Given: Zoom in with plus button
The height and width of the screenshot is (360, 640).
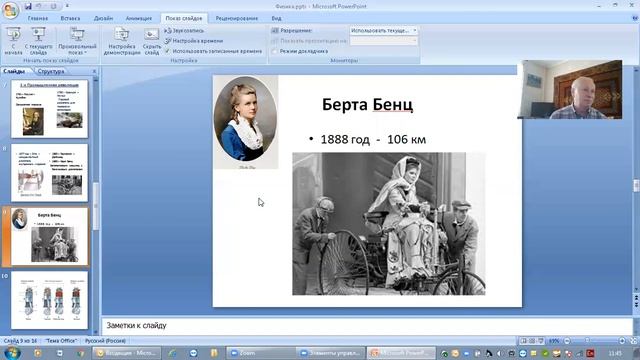Looking at the screenshot, I should (622, 341).
